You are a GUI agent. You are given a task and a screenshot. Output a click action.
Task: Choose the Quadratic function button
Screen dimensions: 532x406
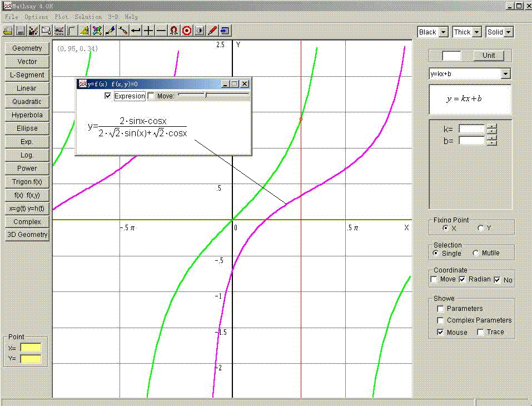pos(27,101)
